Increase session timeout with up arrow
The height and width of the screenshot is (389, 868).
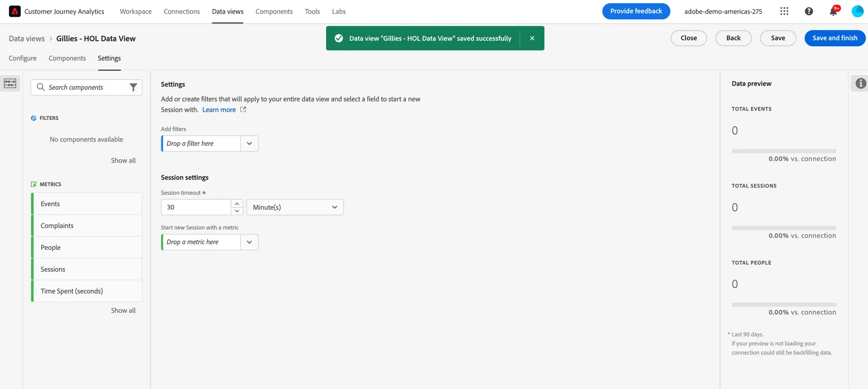click(x=237, y=204)
